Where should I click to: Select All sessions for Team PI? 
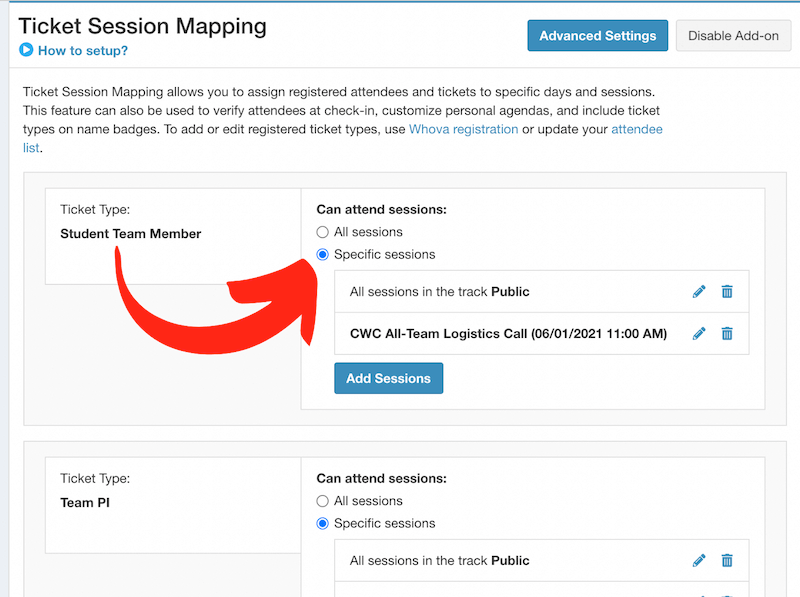(x=323, y=501)
